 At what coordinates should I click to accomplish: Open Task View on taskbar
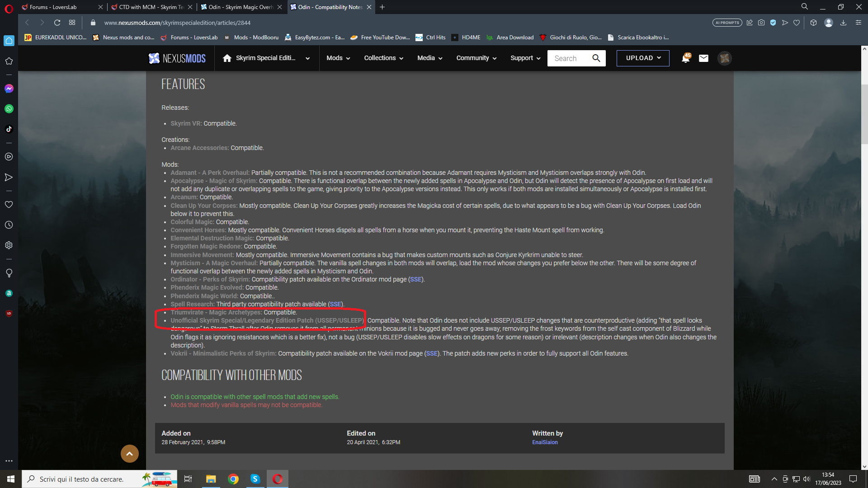(188, 479)
